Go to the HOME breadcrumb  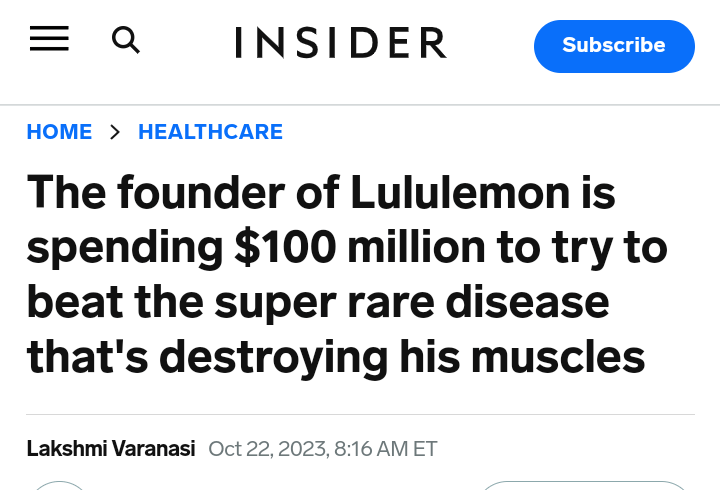tap(59, 132)
